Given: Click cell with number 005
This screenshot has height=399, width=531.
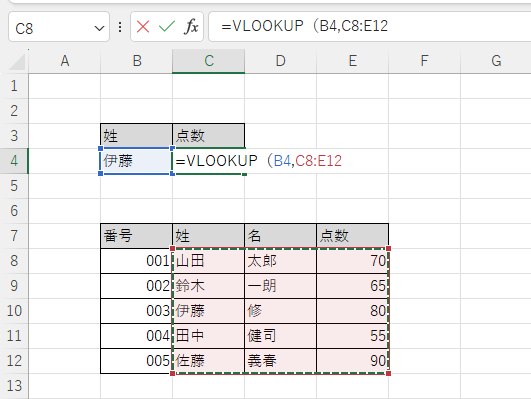Looking at the screenshot, I should tap(136, 361).
